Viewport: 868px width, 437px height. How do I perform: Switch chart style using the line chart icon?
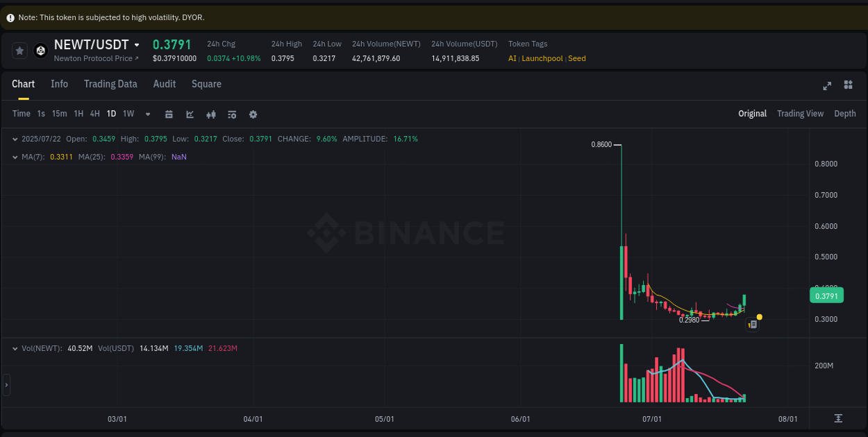point(190,114)
